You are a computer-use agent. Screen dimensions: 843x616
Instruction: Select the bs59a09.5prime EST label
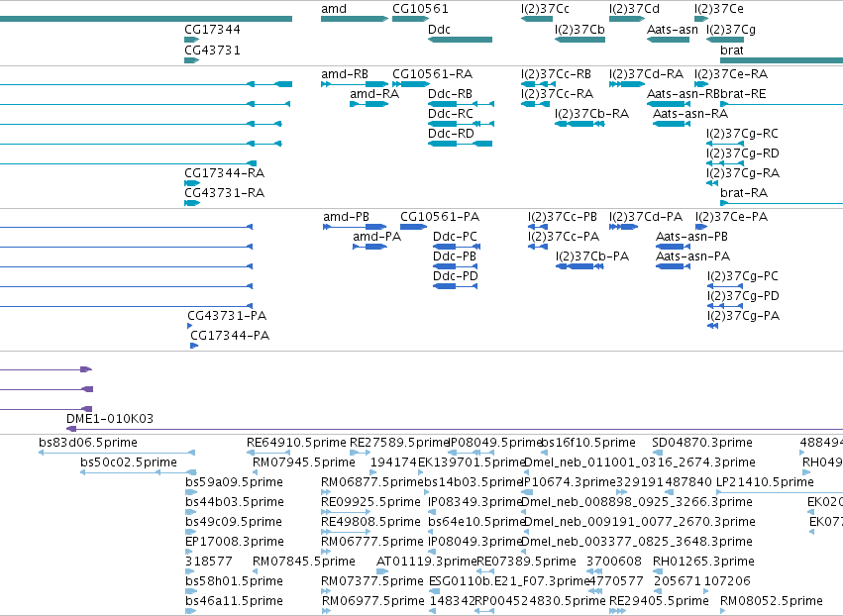point(234,482)
